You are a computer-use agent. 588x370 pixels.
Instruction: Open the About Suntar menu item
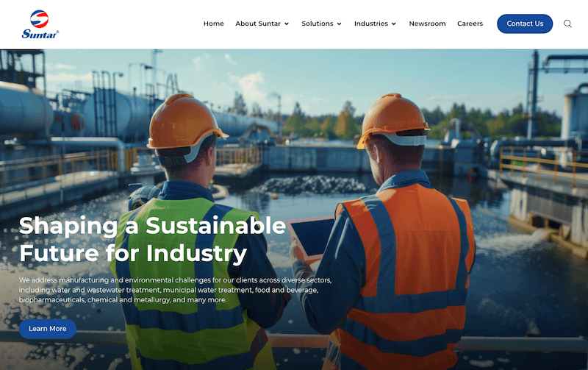258,24
